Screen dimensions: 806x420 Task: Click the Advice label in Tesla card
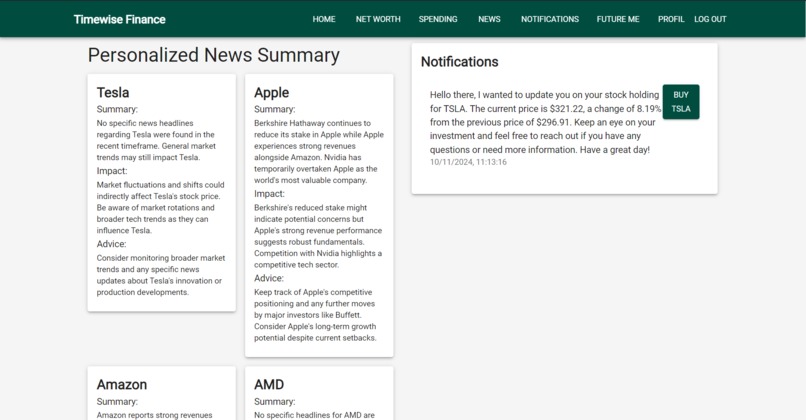point(111,244)
